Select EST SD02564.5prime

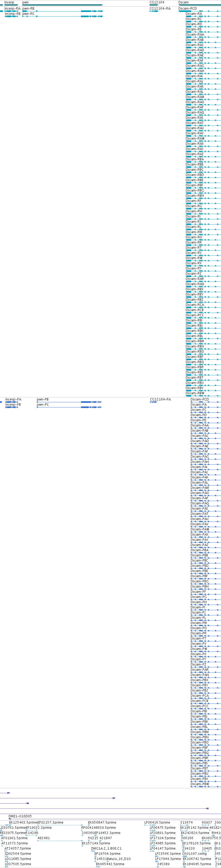[x=18, y=854]
